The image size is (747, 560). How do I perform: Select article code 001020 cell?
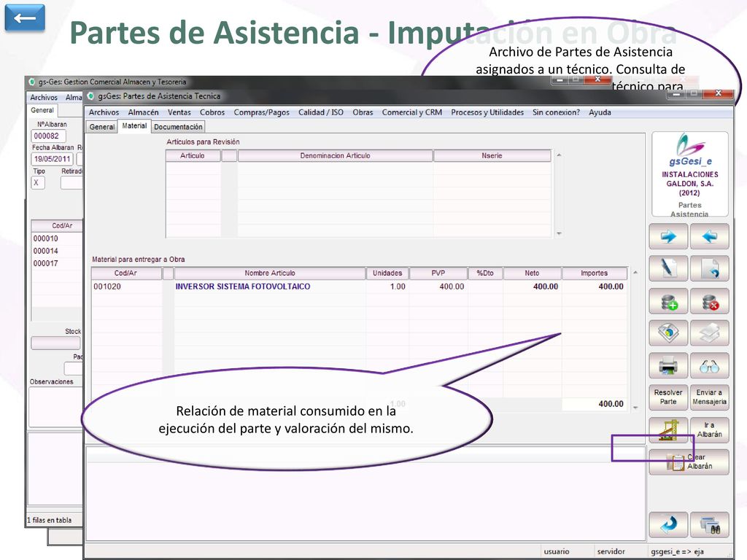(x=126, y=287)
